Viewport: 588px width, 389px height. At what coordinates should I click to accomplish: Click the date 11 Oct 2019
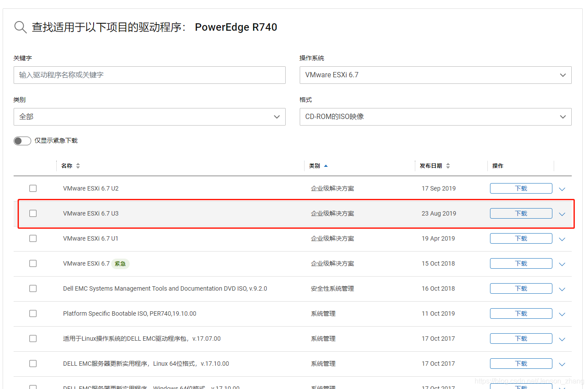[438, 313]
